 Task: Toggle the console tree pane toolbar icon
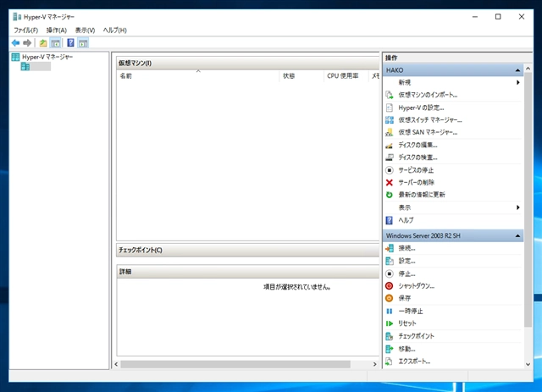55,43
